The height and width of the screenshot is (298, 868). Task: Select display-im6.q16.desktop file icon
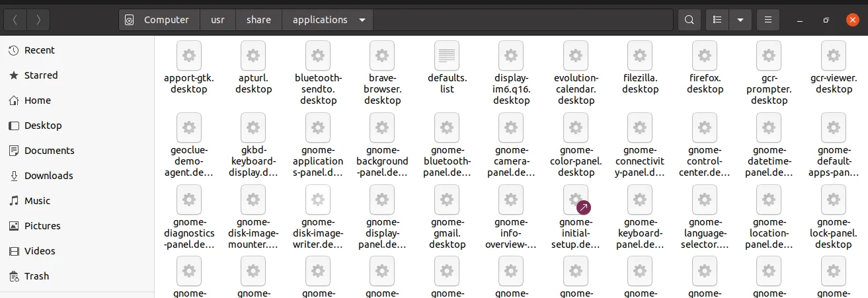click(x=511, y=54)
